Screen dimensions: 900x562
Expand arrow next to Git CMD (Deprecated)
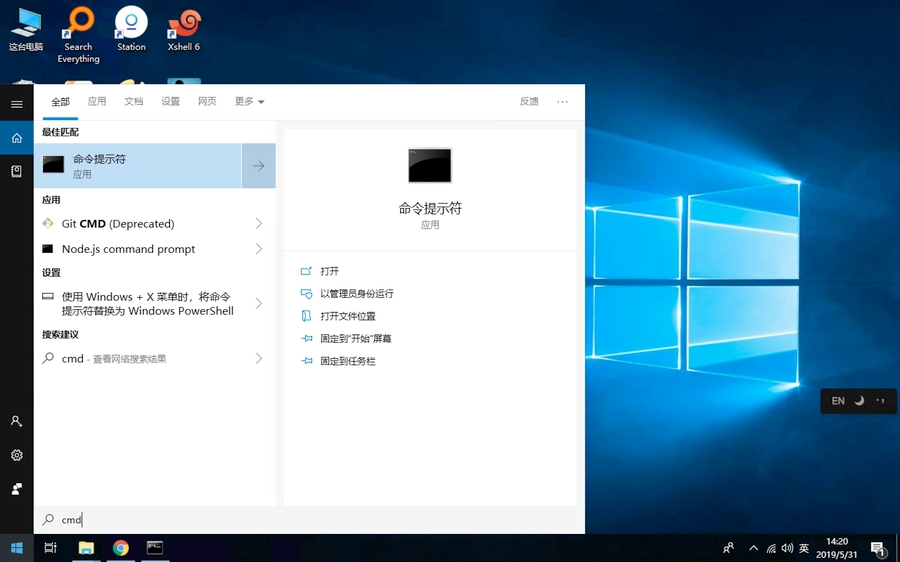click(259, 224)
